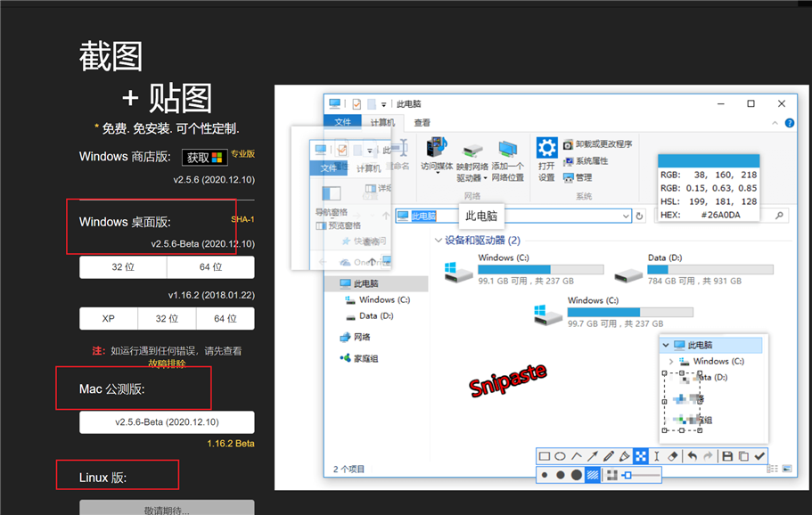Switch to the pixelated blur mode
The height and width of the screenshot is (515, 812).
point(611,475)
